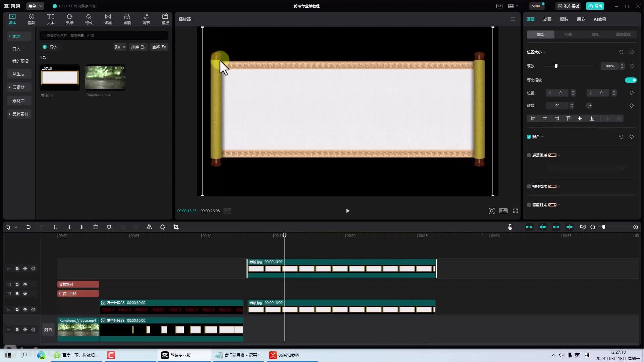Delete the left part of the clip

69,227
